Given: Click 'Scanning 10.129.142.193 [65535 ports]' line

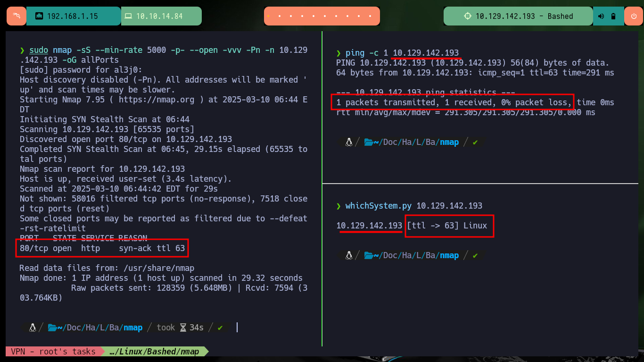Looking at the screenshot, I should click(x=107, y=129).
